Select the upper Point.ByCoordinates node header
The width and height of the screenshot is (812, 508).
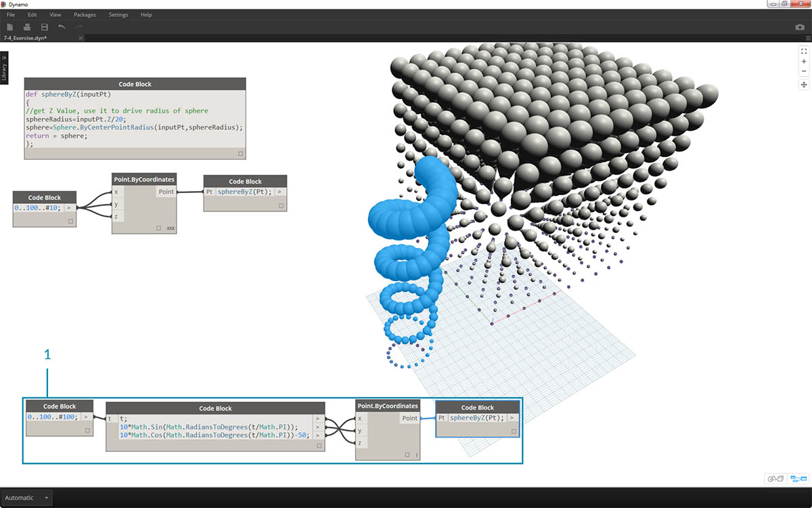click(x=143, y=179)
